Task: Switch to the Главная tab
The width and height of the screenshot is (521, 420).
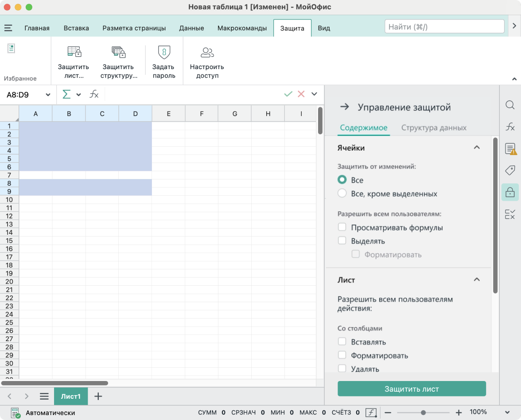Action: pyautogui.click(x=37, y=28)
